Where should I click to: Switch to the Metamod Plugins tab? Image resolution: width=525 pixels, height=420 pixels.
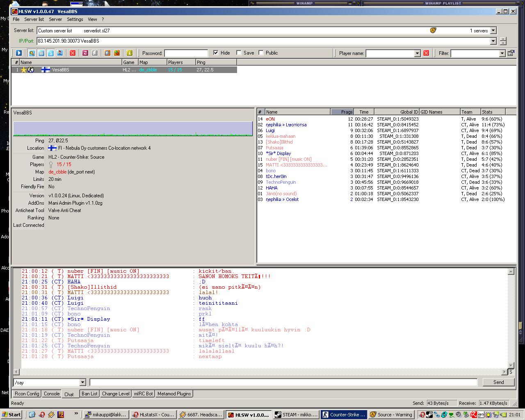tap(174, 394)
